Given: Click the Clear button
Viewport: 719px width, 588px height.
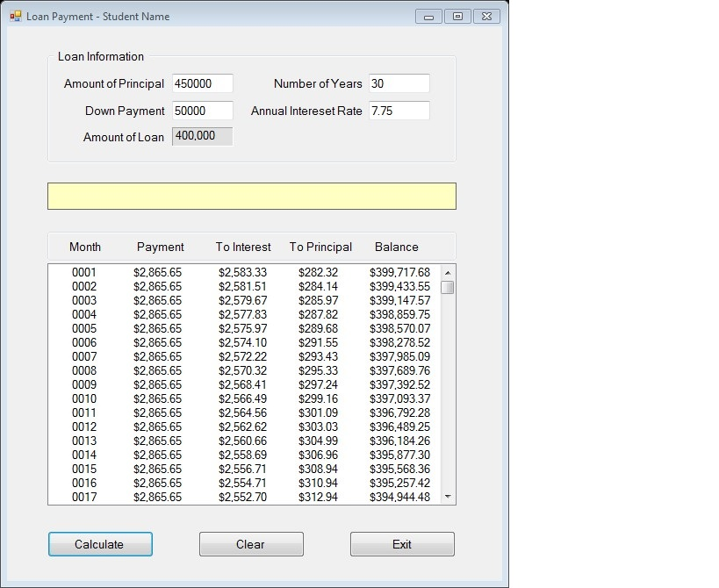Looking at the screenshot, I should coord(251,544).
